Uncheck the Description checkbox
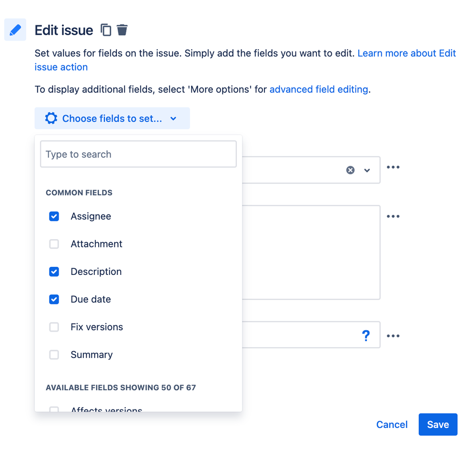 point(54,272)
